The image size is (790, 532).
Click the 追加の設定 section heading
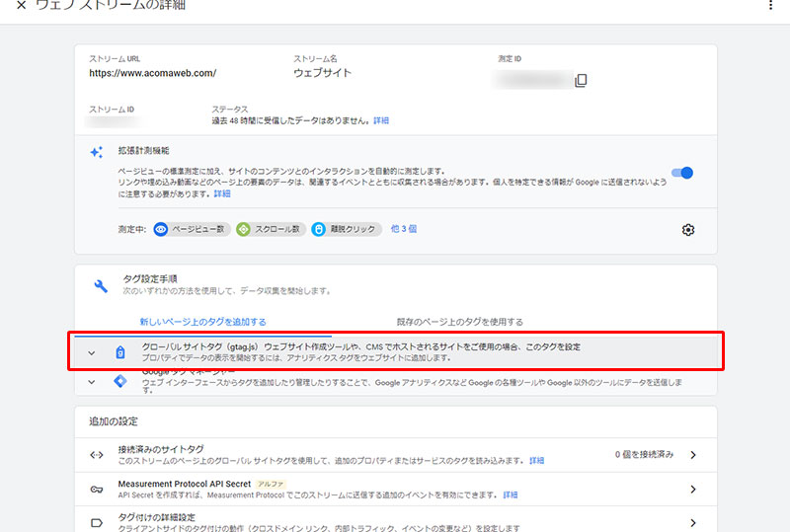(114, 421)
